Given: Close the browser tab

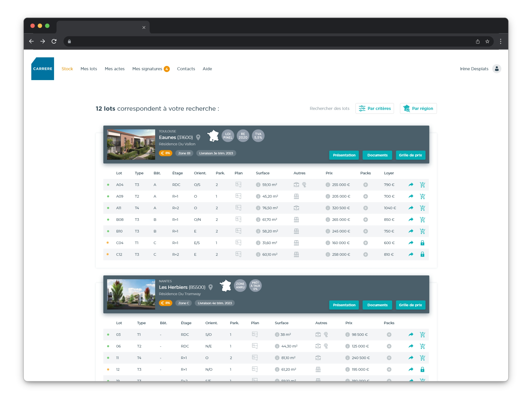Looking at the screenshot, I should pos(144,27).
